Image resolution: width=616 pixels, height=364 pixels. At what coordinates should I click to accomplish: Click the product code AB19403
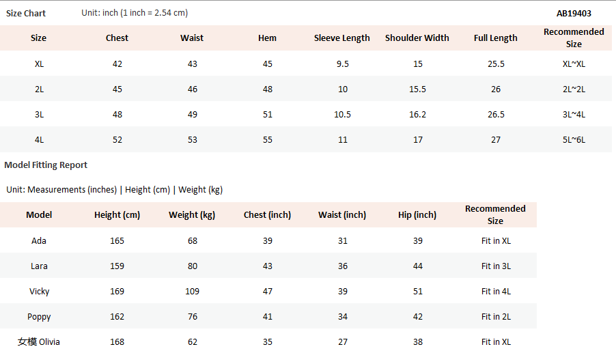click(x=574, y=13)
